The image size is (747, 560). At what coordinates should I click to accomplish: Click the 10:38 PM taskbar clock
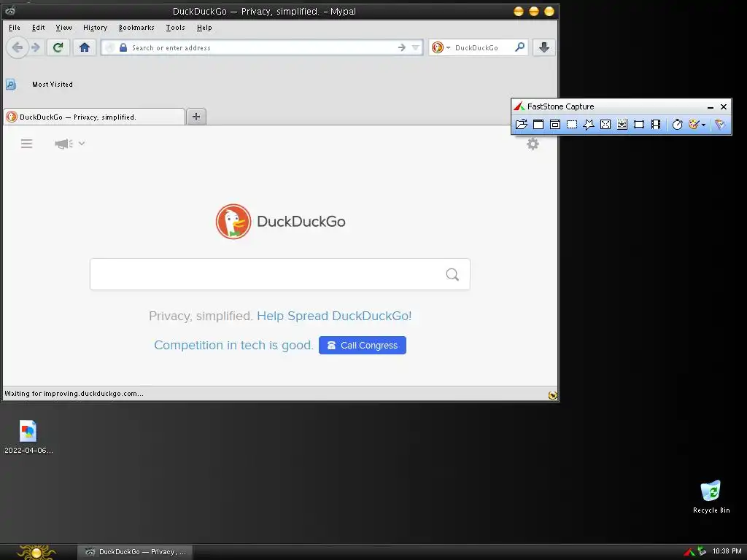coord(727,551)
